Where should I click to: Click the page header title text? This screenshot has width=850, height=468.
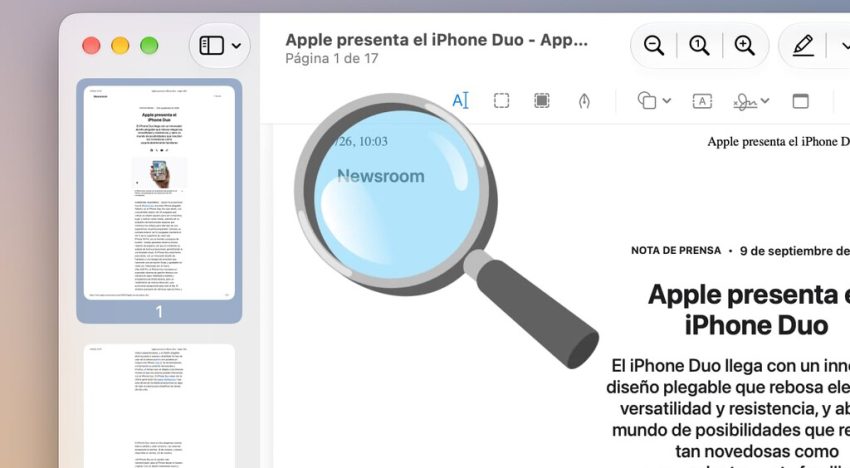pos(778,142)
